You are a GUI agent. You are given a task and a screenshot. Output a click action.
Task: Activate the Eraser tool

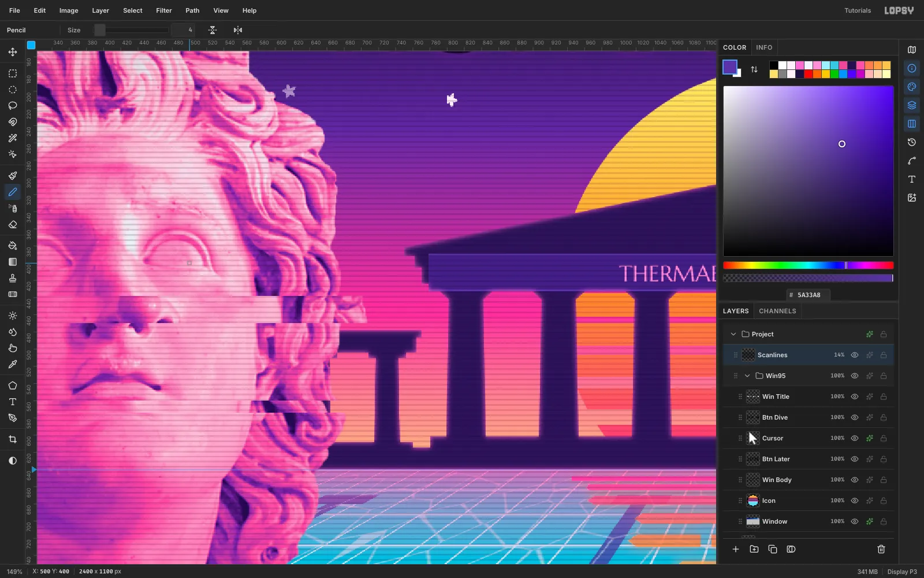(12, 224)
